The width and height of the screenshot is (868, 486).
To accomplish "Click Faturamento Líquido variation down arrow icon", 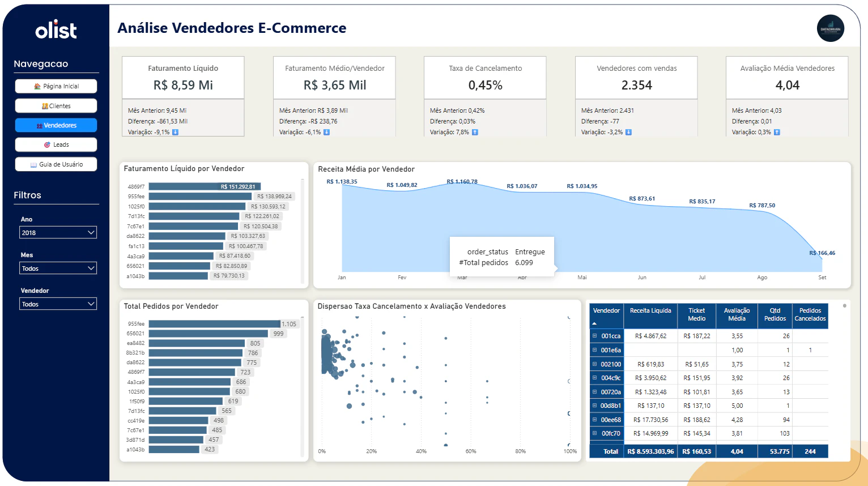I will [x=175, y=132].
